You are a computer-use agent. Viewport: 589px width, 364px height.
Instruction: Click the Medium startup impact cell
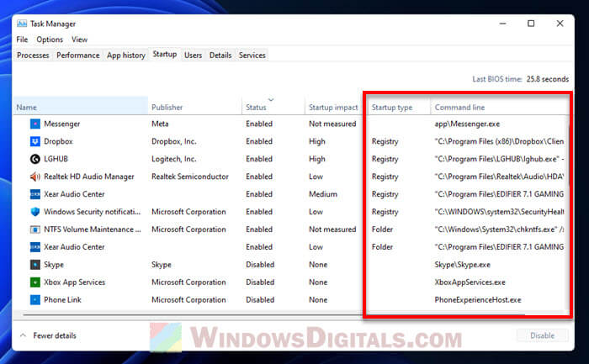click(323, 194)
